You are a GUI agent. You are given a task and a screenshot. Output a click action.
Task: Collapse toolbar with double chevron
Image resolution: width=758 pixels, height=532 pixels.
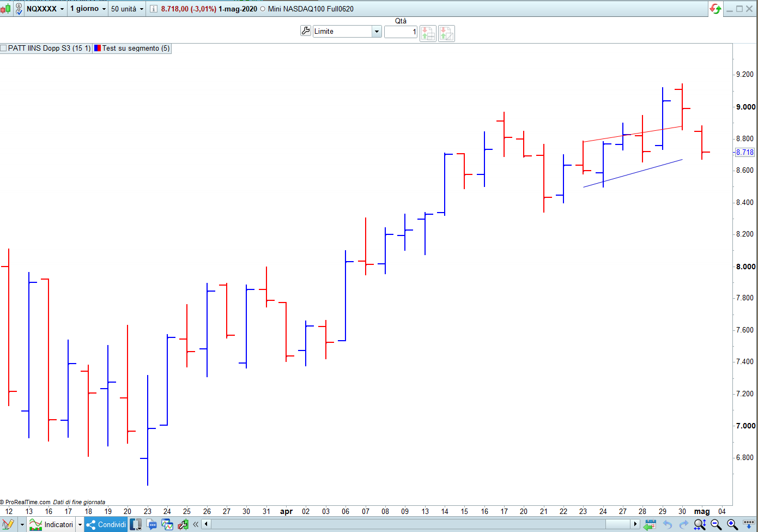[x=196, y=524]
